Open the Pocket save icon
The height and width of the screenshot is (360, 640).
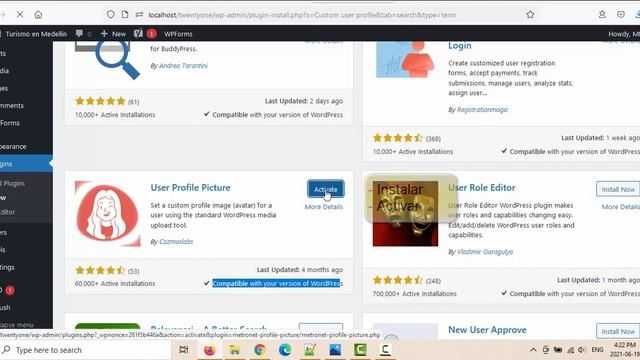point(621,15)
